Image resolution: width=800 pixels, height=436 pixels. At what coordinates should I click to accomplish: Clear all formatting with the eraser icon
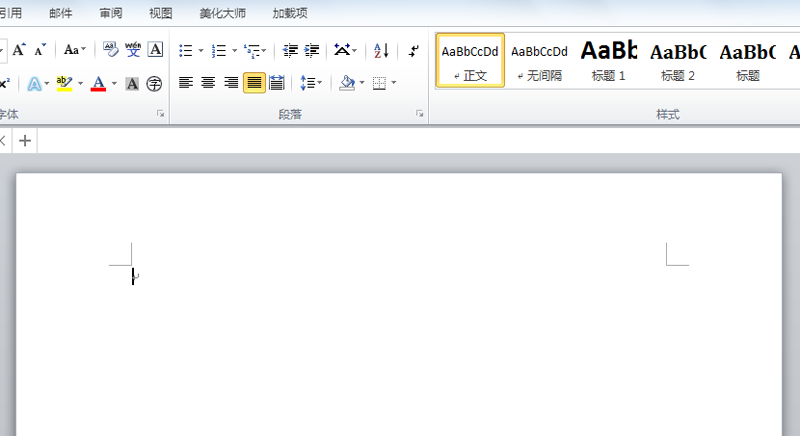point(110,50)
